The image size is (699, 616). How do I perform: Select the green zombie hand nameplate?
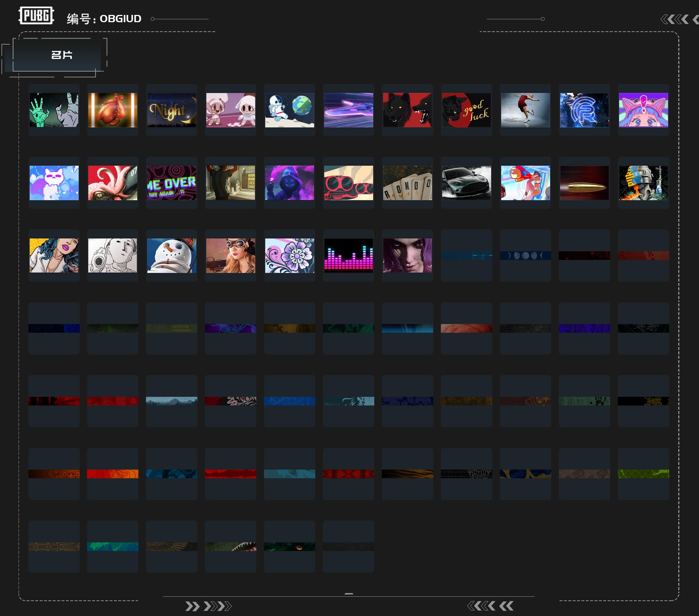point(54,110)
